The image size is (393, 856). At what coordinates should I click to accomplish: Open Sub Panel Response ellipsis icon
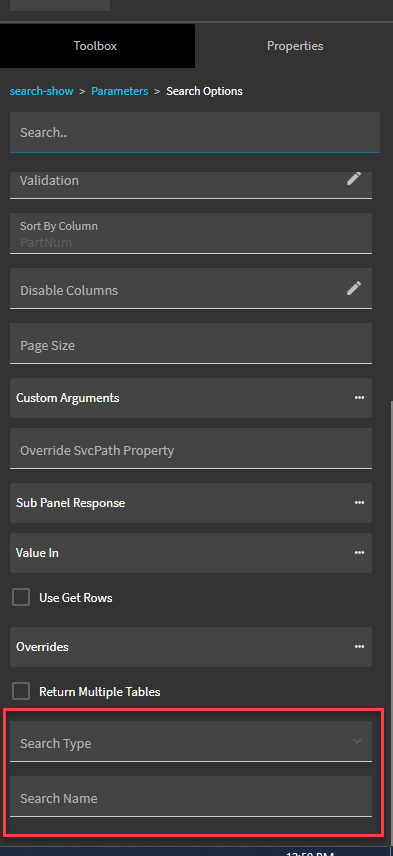pos(359,503)
